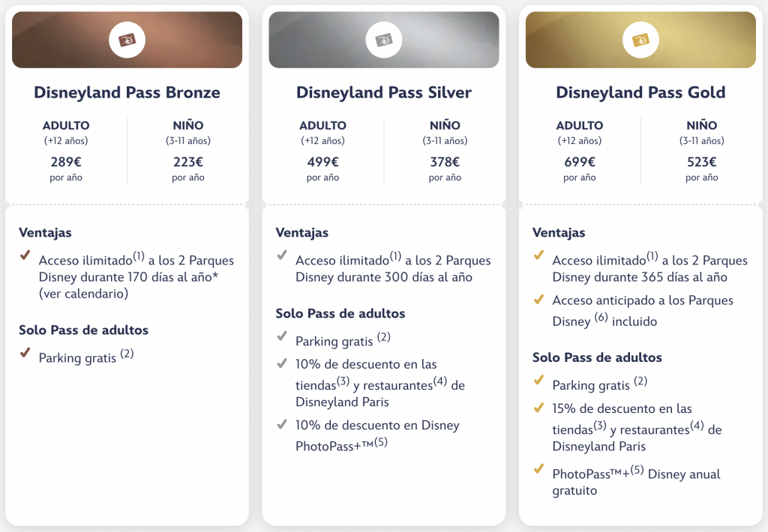This screenshot has height=532, width=768.
Task: Click the Bronze adult price 289€
Action: coord(66,161)
